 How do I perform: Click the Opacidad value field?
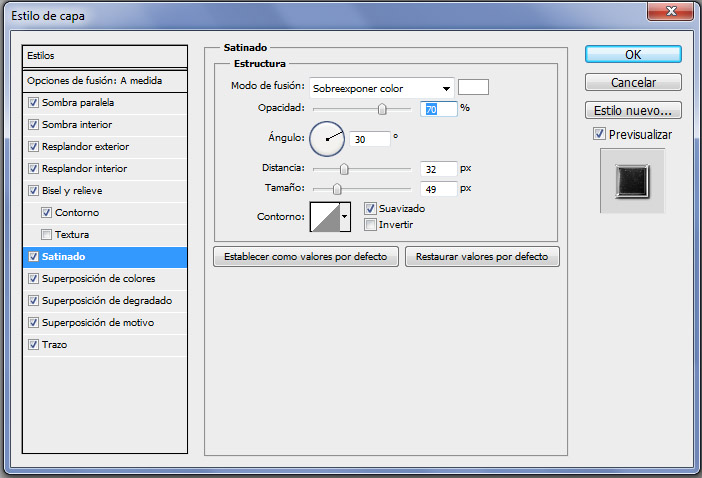coord(439,109)
